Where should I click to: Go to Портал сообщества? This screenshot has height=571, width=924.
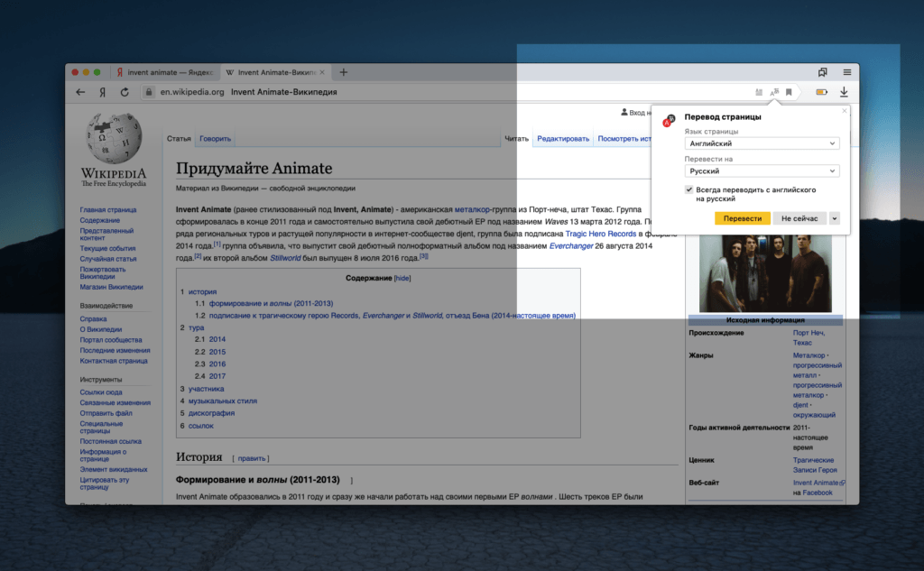(111, 340)
